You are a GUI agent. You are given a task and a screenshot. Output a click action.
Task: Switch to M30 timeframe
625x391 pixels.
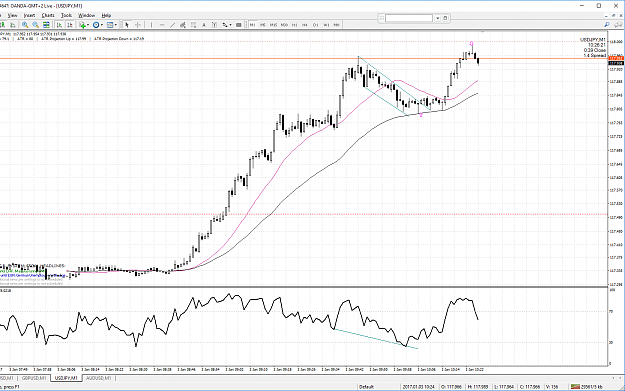pos(284,25)
